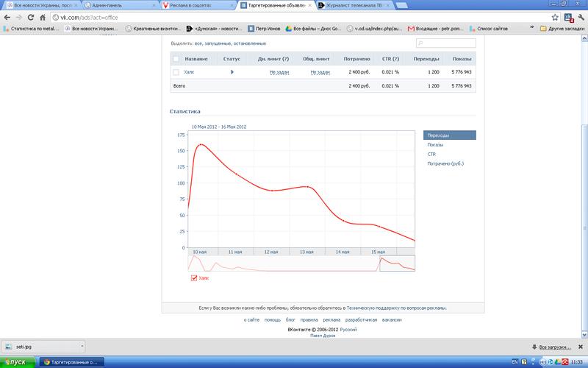Select запущенные campaigns link
This screenshot has height=368, width=588.
[x=218, y=43]
